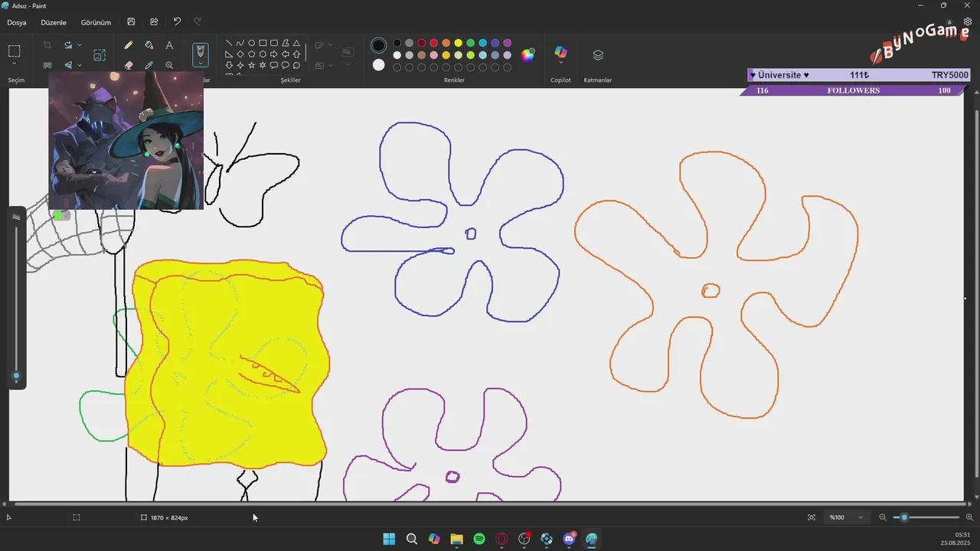The image size is (980, 551).
Task: Click the Share icon
Action: pos(154,22)
